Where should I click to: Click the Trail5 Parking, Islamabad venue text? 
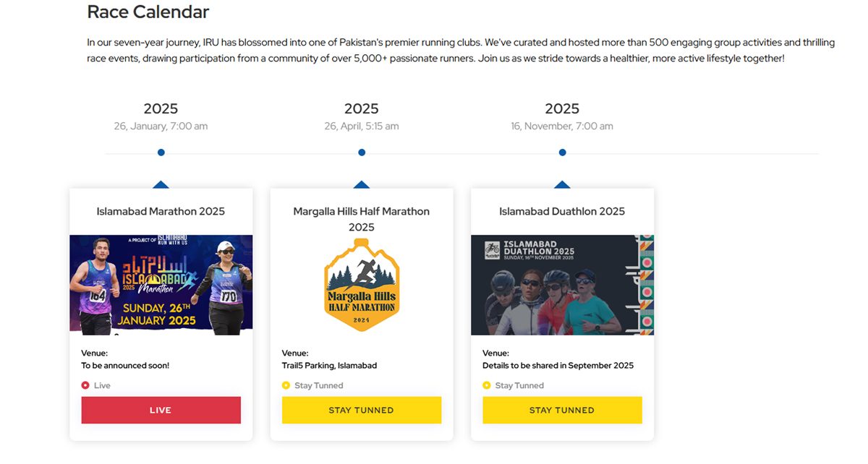(x=329, y=365)
